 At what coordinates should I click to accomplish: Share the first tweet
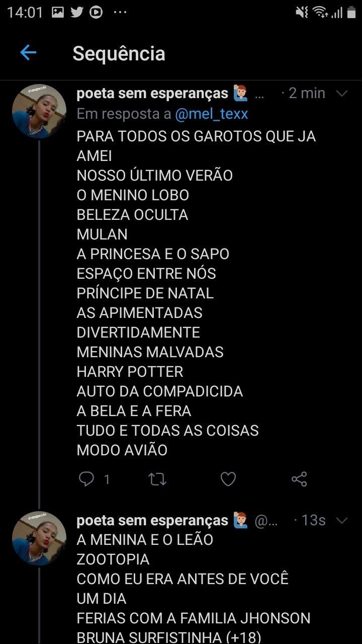pos(299,479)
